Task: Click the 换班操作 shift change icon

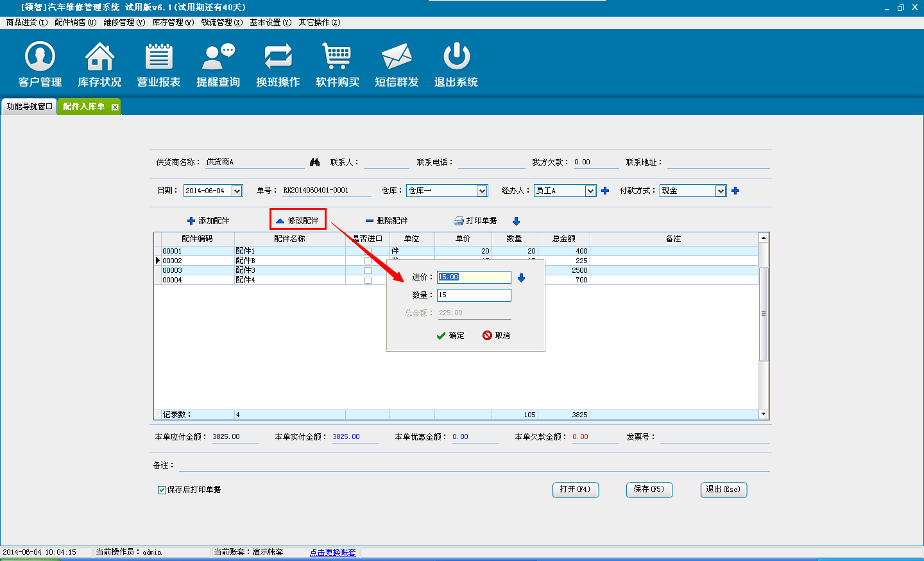Action: (278, 57)
